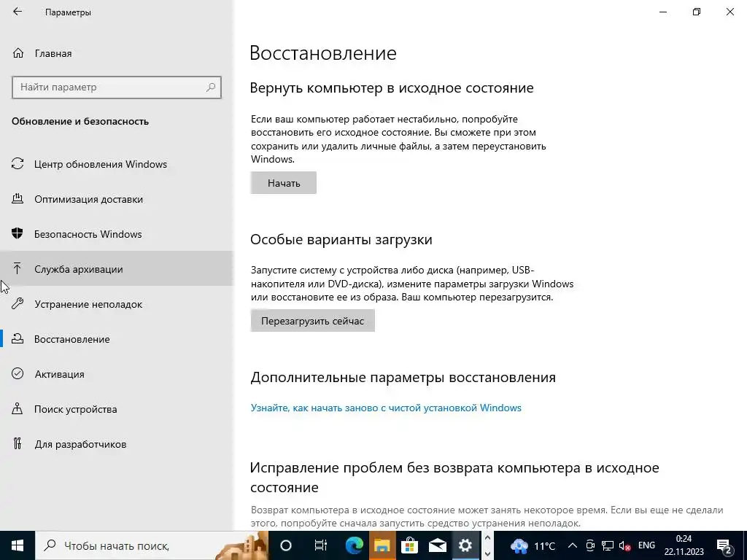Open the weather widget showing 11°C
747x560 pixels.
[533, 545]
